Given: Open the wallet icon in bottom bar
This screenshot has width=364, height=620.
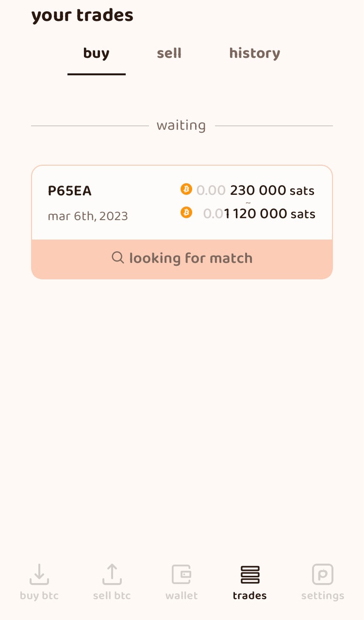Looking at the screenshot, I should click(x=182, y=574).
